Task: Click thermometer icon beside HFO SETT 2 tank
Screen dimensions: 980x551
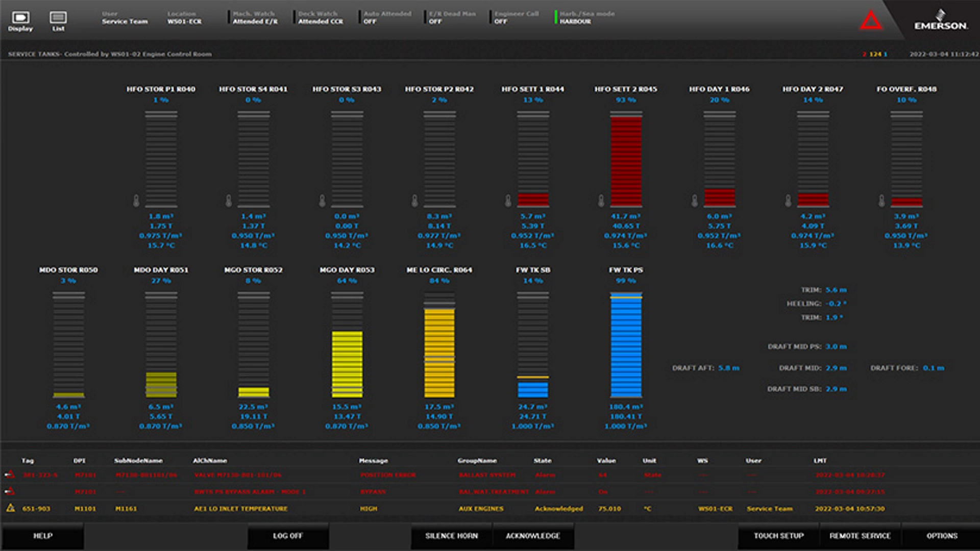Action: coord(601,201)
